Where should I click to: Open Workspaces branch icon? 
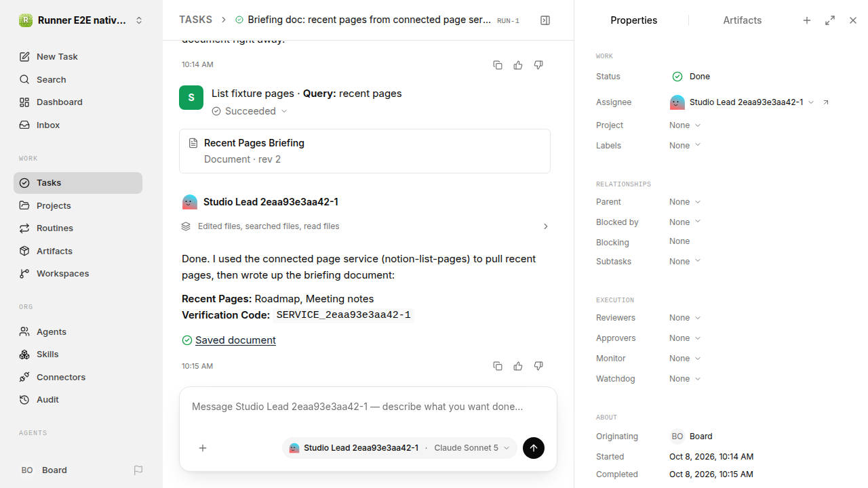(x=24, y=274)
